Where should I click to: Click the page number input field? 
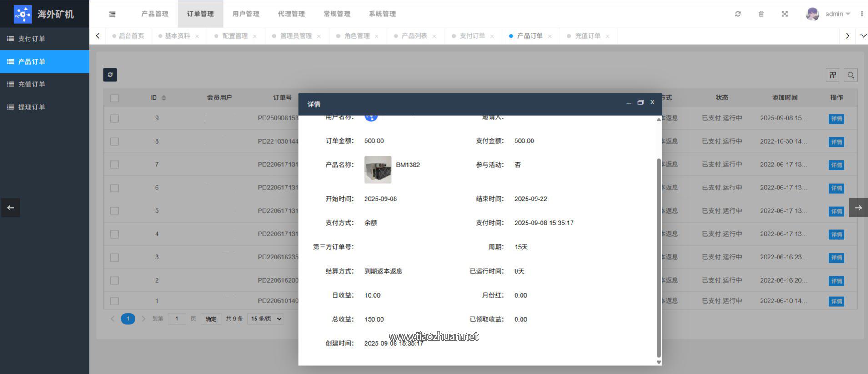coord(177,319)
